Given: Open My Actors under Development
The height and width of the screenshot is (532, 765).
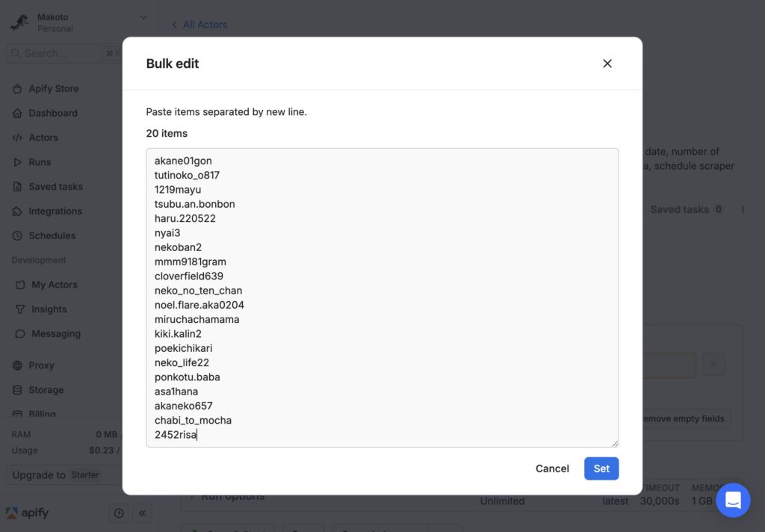Looking at the screenshot, I should 54,285.
